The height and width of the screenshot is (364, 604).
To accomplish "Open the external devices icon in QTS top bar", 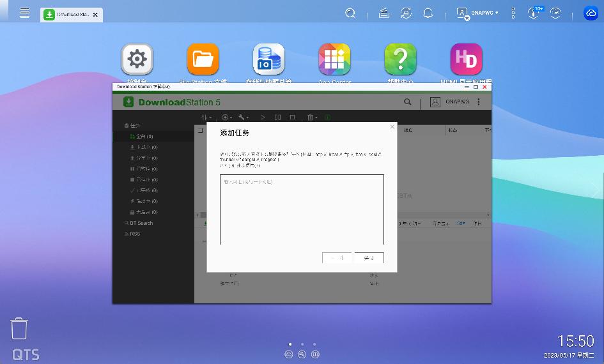I will tap(406, 13).
